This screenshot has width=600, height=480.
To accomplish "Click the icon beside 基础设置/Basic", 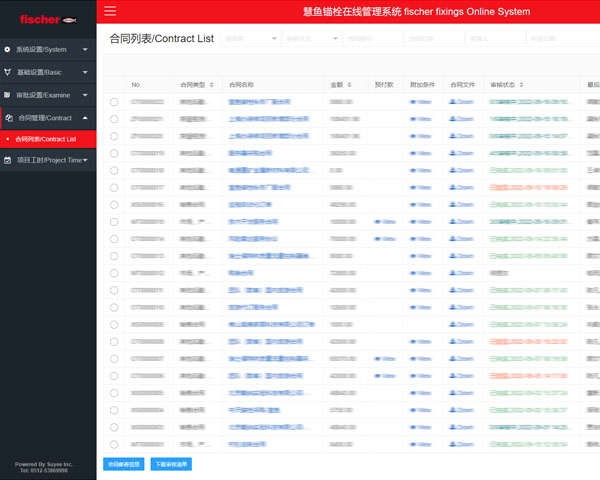I will (x=8, y=73).
